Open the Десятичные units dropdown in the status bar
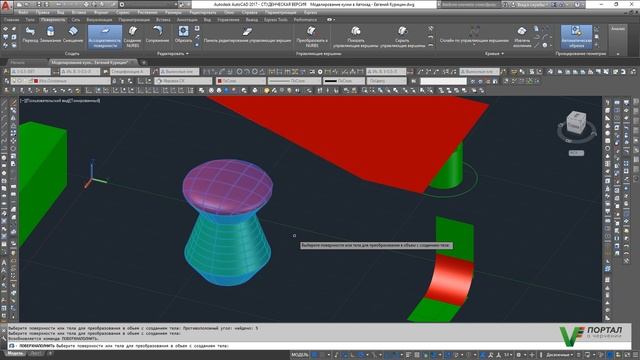Viewport: 640px width, 360px height. point(560,355)
